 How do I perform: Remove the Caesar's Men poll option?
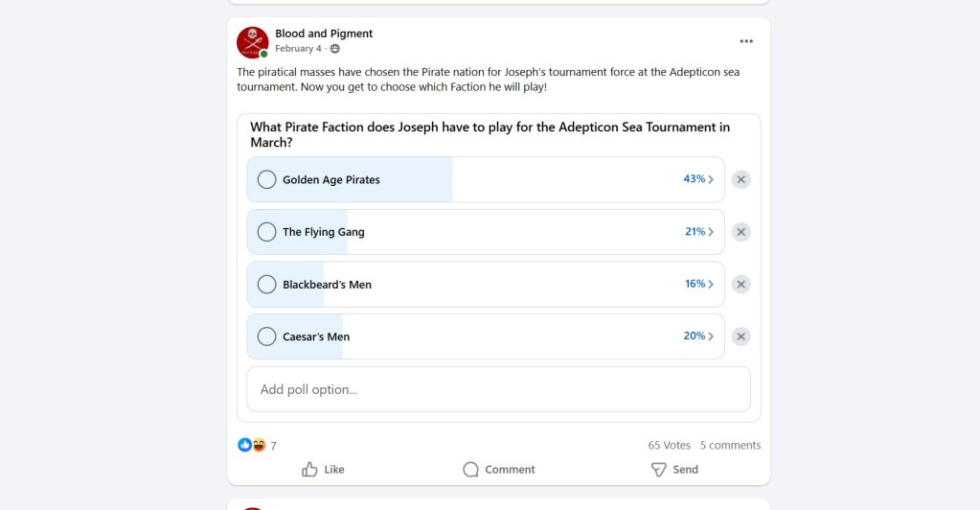(741, 336)
